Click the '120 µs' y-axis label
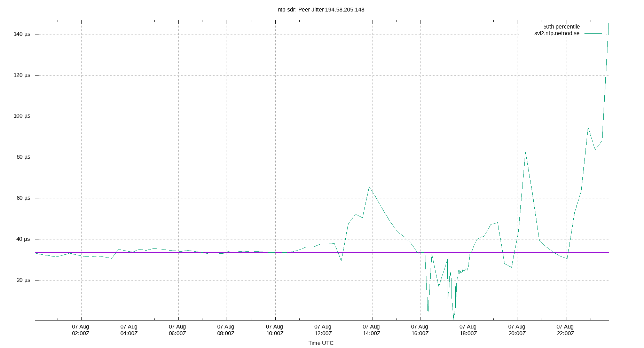 [22, 75]
